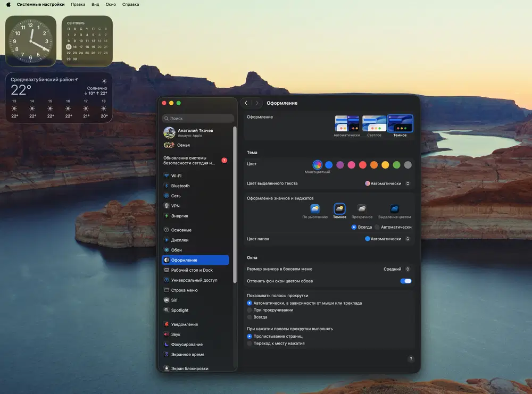Open Wi-Fi settings in sidebar
This screenshot has height=394, width=532.
(x=195, y=175)
